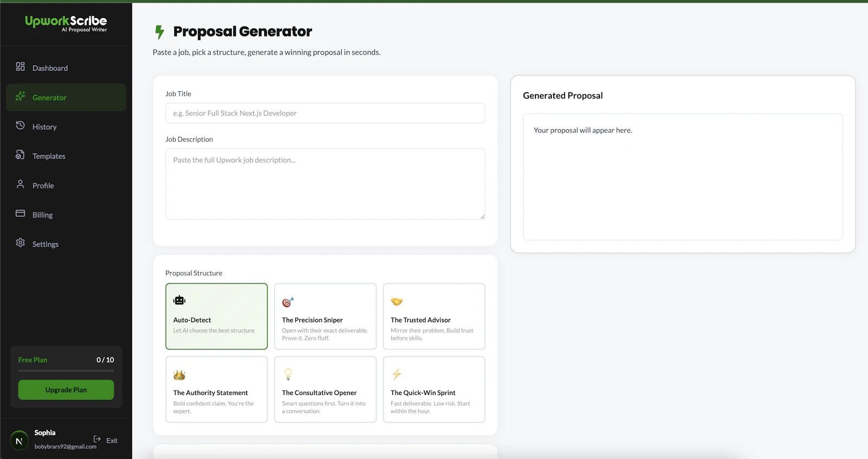Click the Generated Proposal output box
The image size is (868, 459).
(x=683, y=176)
